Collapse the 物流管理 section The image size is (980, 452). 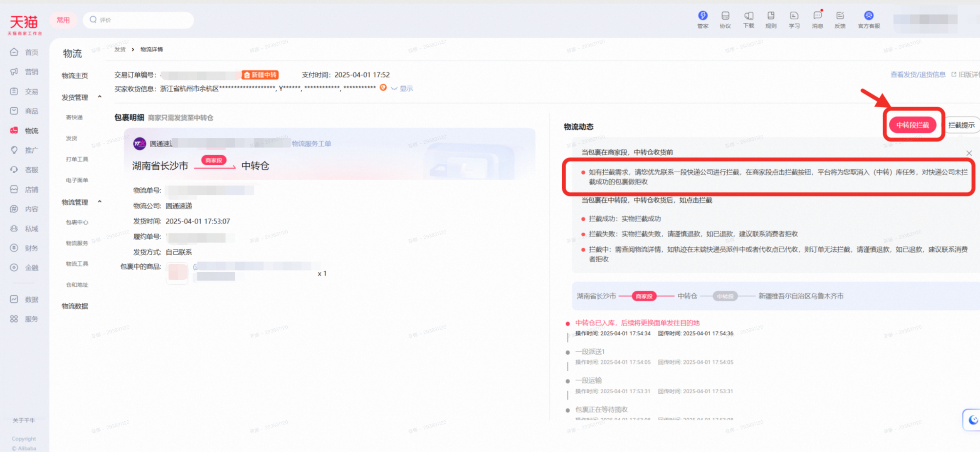click(100, 201)
